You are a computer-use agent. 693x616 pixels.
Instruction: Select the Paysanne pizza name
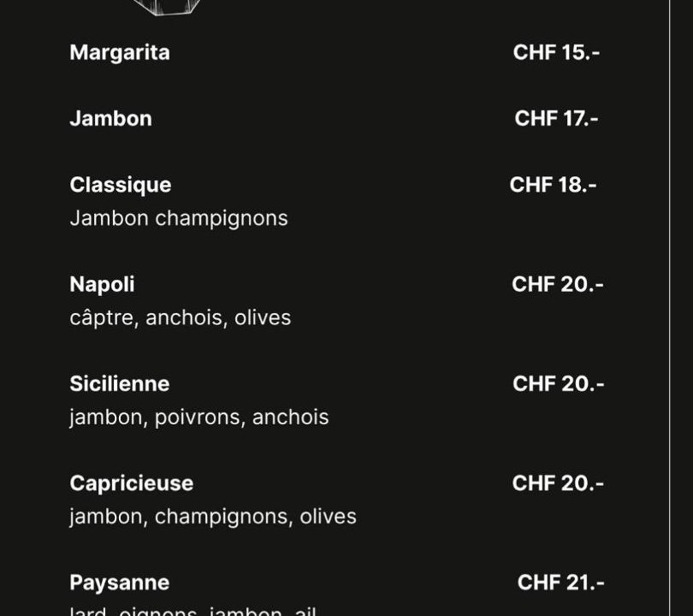(x=120, y=583)
